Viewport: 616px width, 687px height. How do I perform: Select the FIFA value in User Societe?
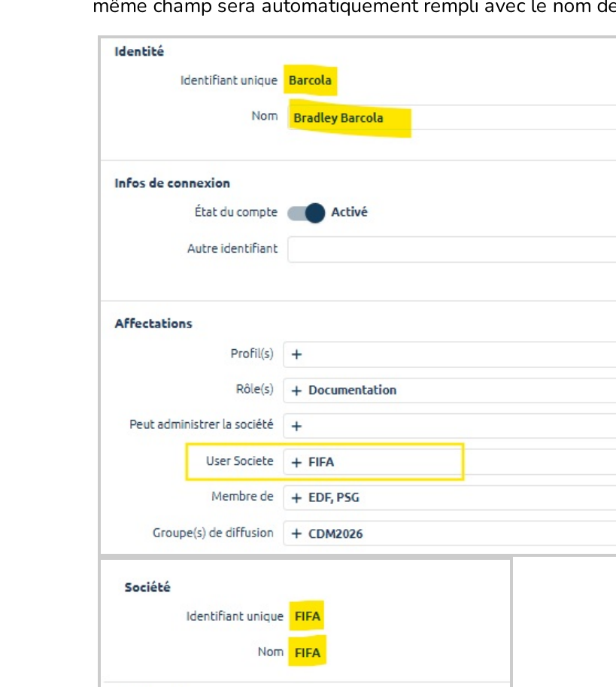321,462
